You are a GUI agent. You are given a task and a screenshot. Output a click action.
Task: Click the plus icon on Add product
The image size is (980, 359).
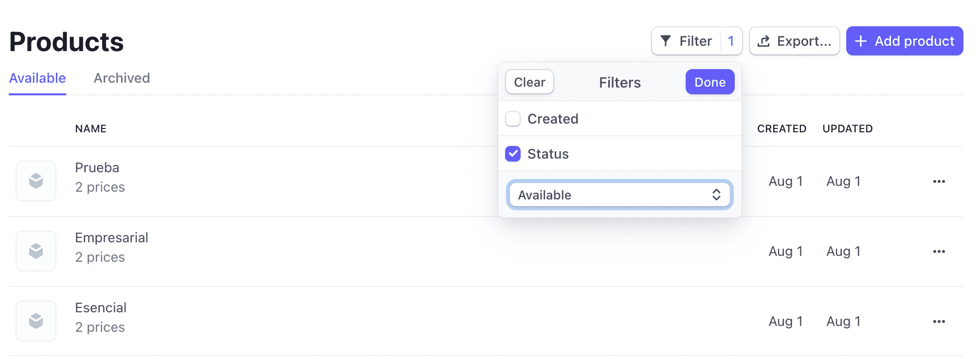click(x=861, y=41)
